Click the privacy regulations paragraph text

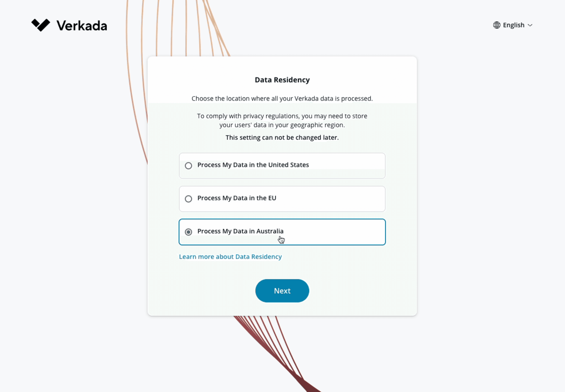(x=282, y=120)
